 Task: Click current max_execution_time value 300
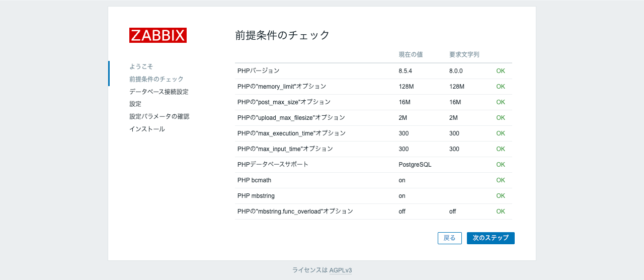404,133
